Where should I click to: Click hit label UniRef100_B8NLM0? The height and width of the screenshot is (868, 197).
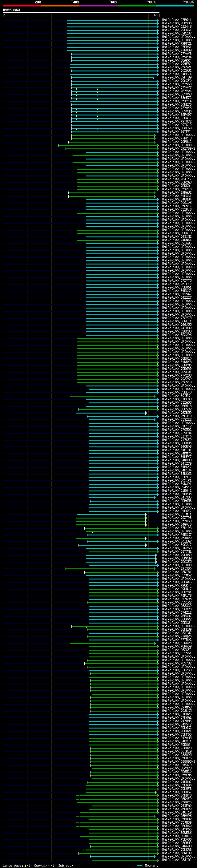(x=177, y=853)
